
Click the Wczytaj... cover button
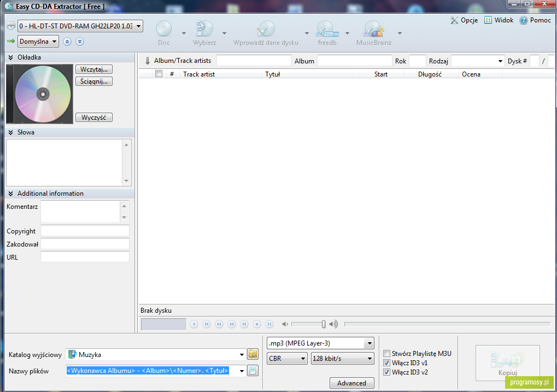tap(94, 69)
